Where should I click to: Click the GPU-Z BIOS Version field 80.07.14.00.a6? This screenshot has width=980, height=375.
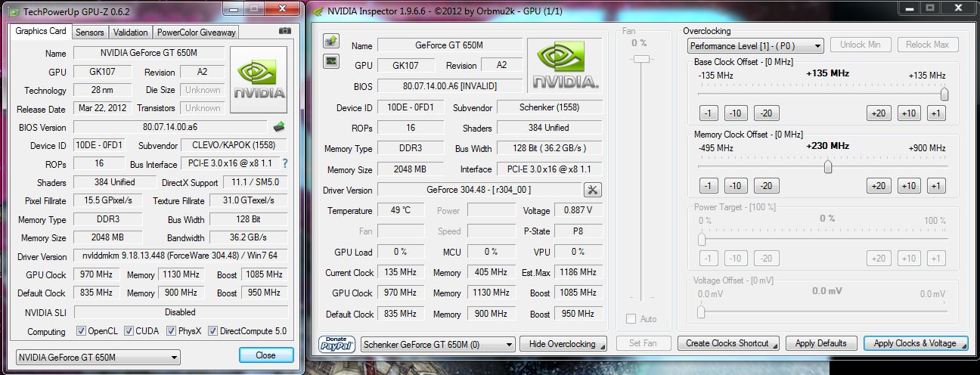pyautogui.click(x=170, y=127)
